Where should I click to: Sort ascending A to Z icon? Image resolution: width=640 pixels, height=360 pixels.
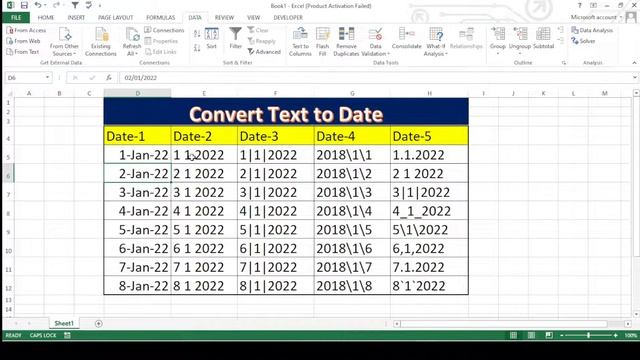(x=197, y=34)
